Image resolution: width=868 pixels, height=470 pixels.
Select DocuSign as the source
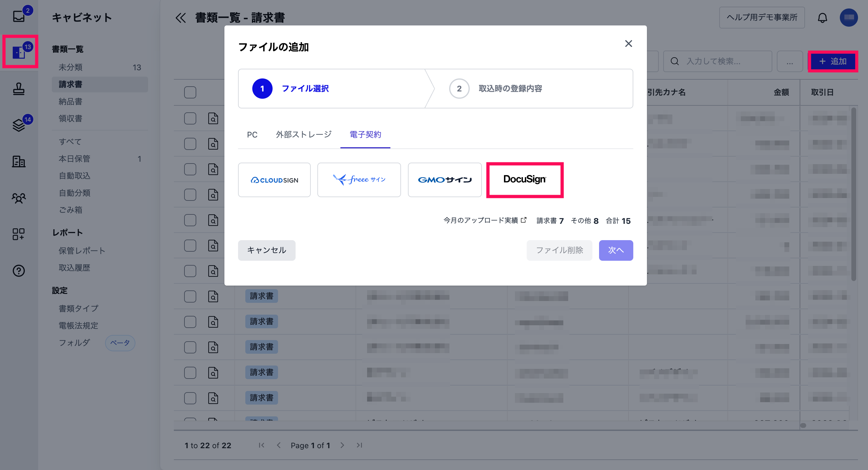point(525,180)
